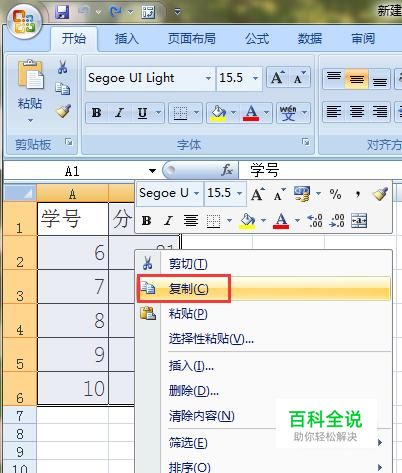Save the workbook with the floppy icon

[62, 12]
